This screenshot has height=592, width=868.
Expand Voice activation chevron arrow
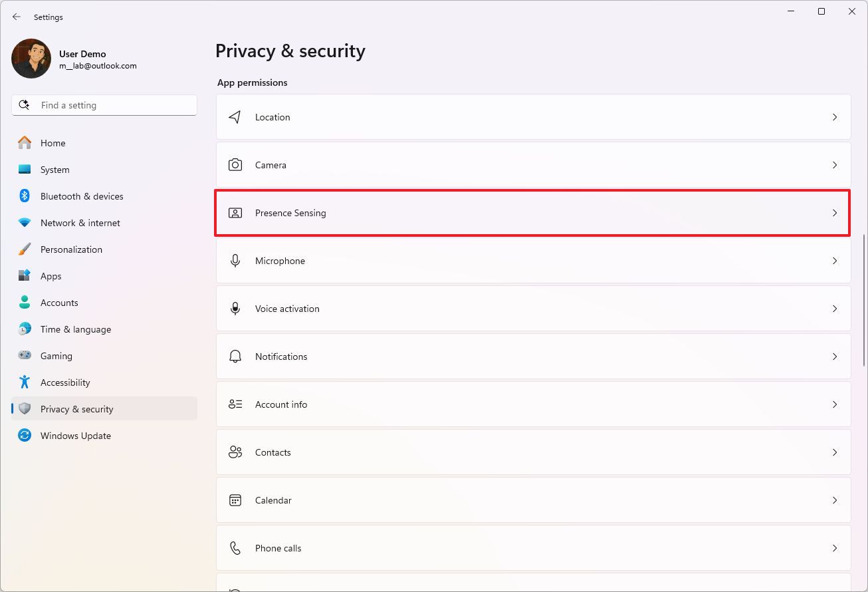[x=835, y=309]
